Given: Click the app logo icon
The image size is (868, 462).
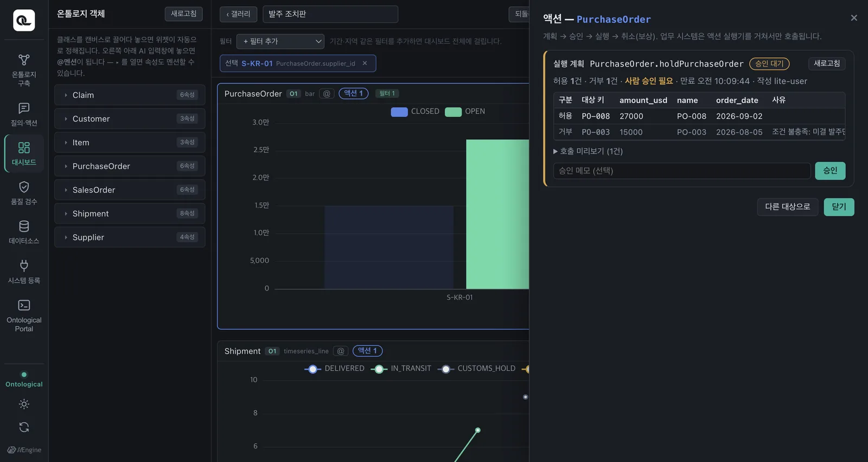Looking at the screenshot, I should tap(24, 20).
